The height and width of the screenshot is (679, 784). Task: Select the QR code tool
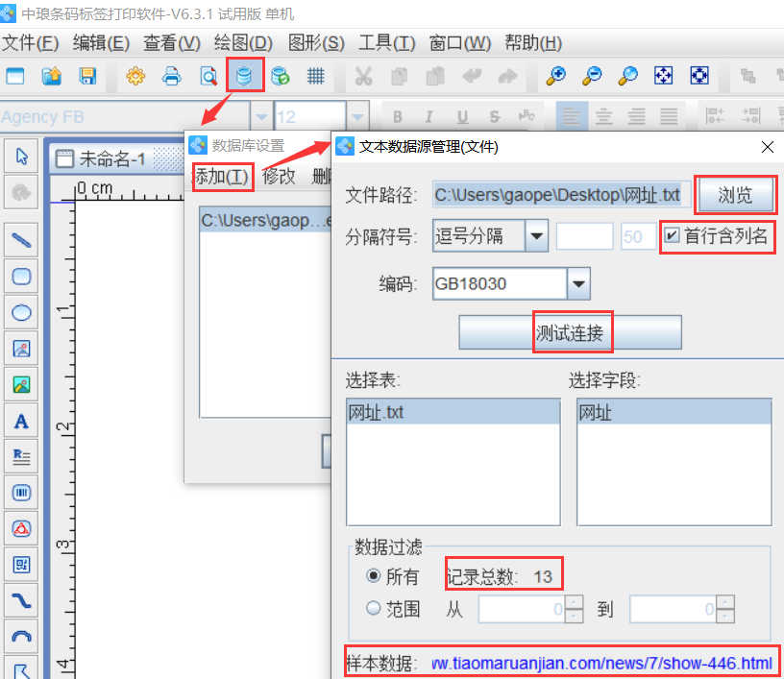21,565
